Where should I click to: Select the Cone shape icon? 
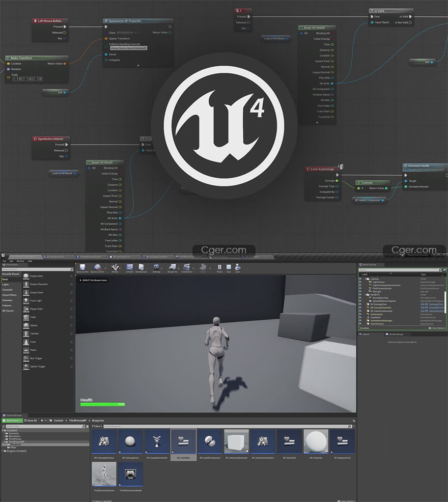point(26,342)
